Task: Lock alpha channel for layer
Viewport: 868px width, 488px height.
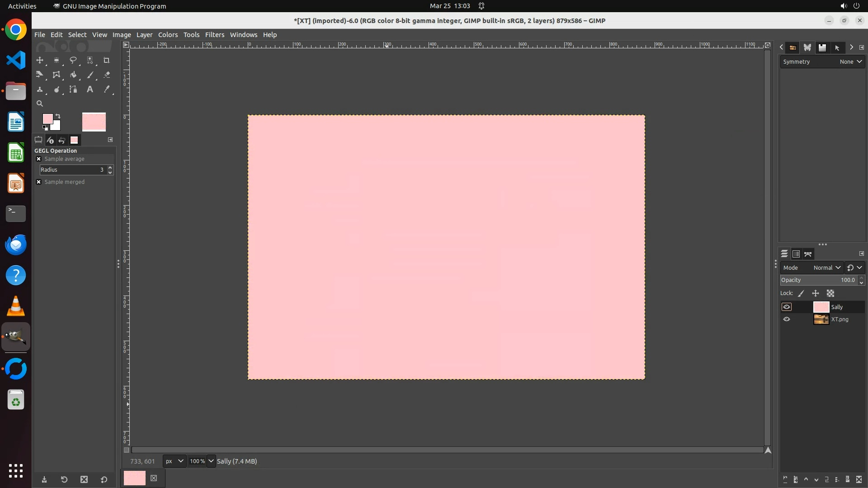Action: coord(830,294)
